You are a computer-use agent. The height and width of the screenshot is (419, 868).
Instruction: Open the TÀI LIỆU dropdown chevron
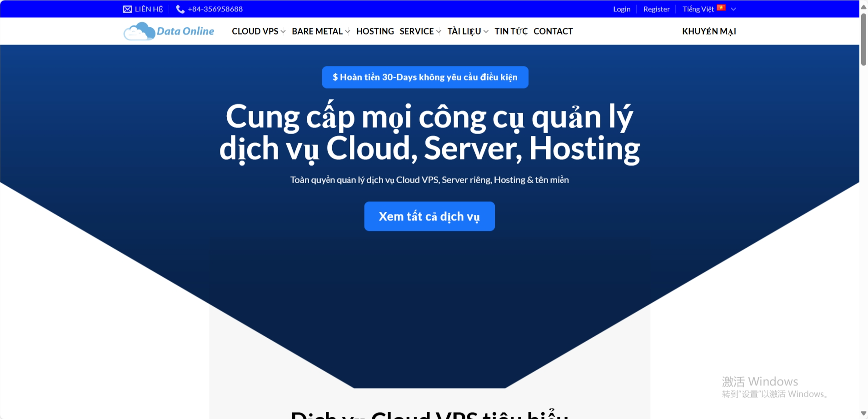click(486, 32)
